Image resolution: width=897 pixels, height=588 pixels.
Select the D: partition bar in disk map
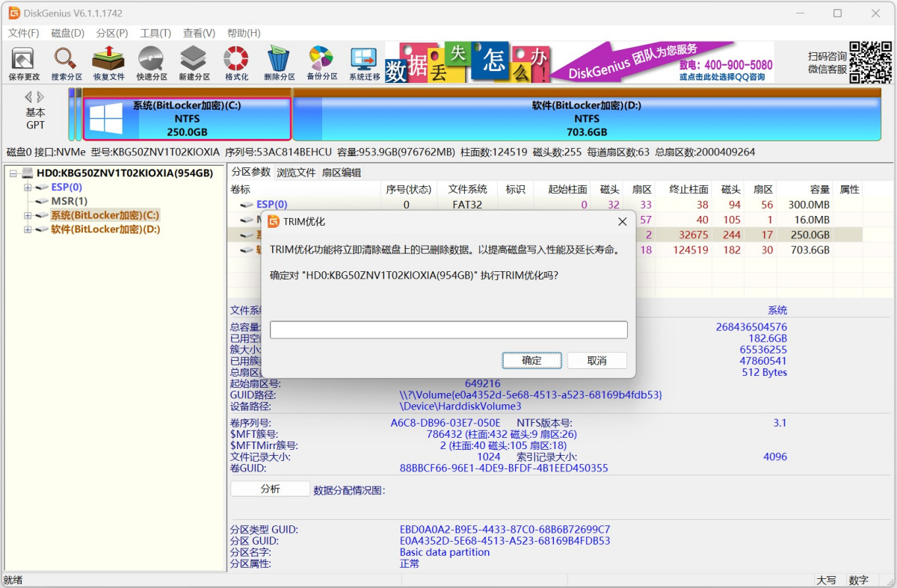(587, 119)
